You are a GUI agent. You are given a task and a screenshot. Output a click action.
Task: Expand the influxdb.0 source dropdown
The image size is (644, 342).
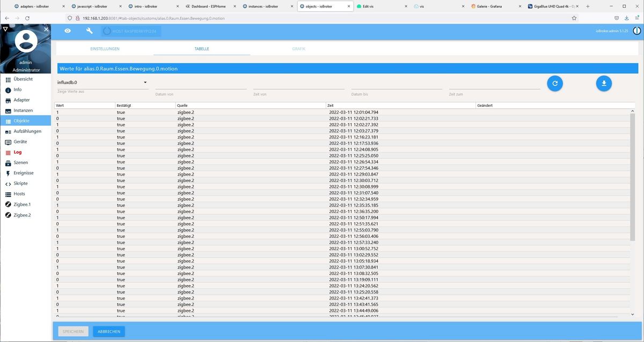[x=102, y=83]
